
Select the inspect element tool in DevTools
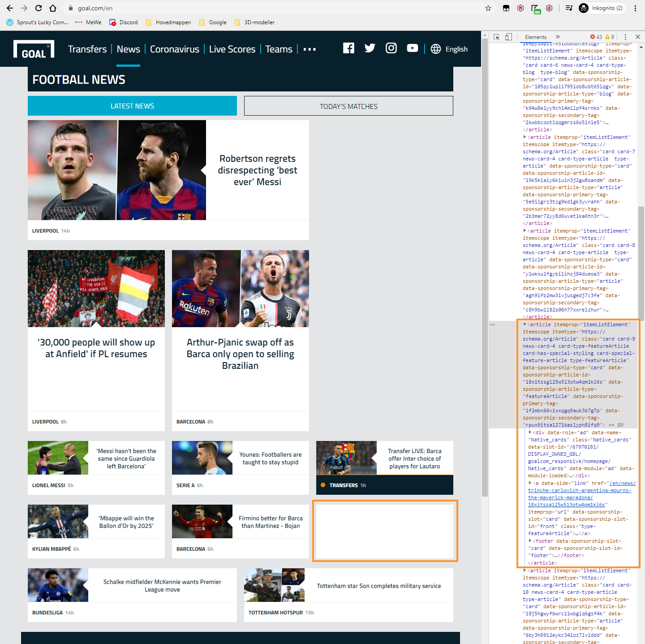496,37
